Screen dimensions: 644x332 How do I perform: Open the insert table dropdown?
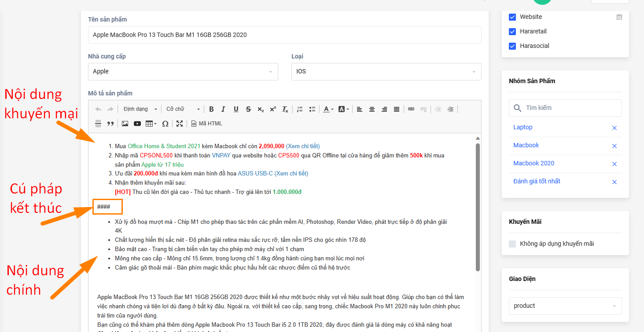point(151,124)
